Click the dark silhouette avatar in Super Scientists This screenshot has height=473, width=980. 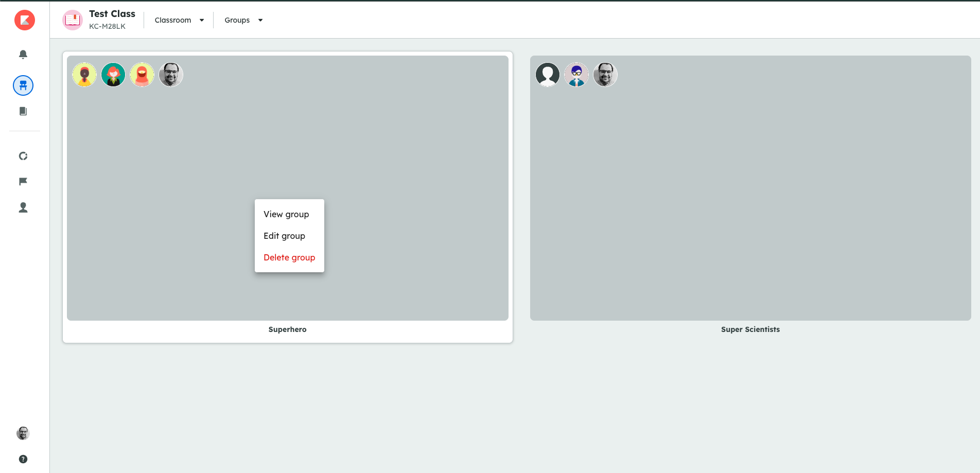[x=548, y=75]
